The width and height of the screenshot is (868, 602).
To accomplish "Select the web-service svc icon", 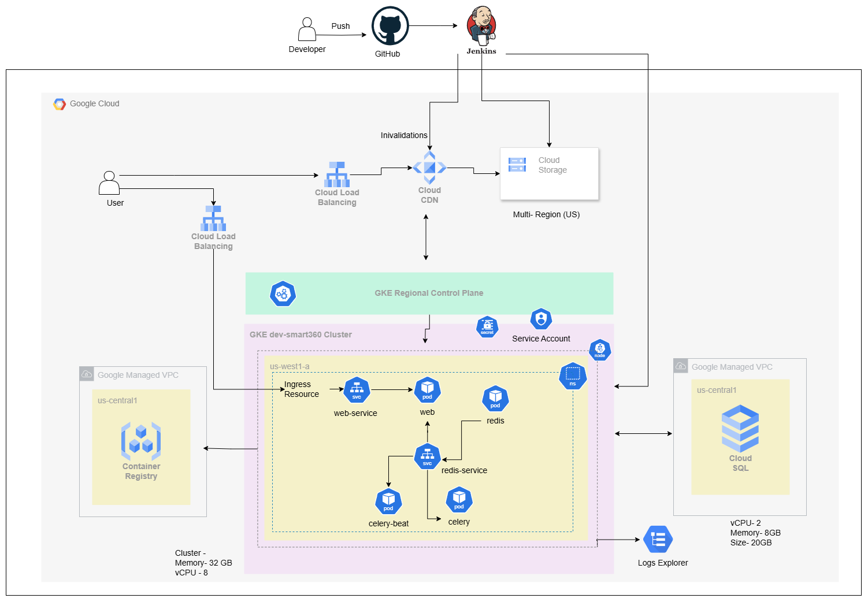I will pos(357,390).
